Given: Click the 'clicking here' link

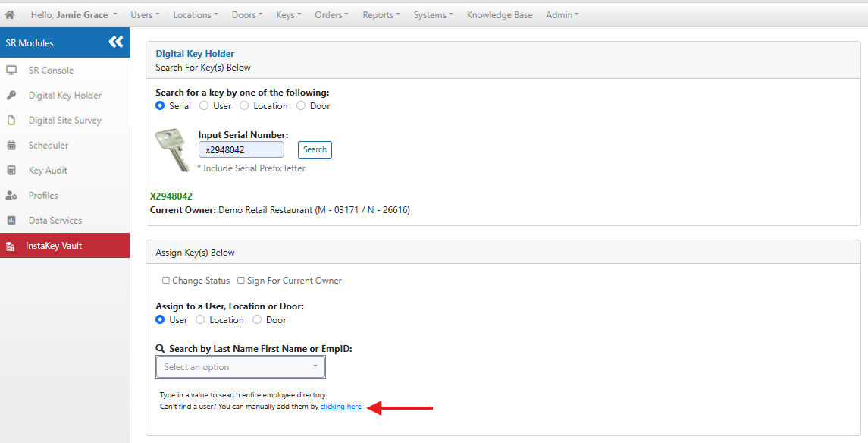Looking at the screenshot, I should [341, 407].
